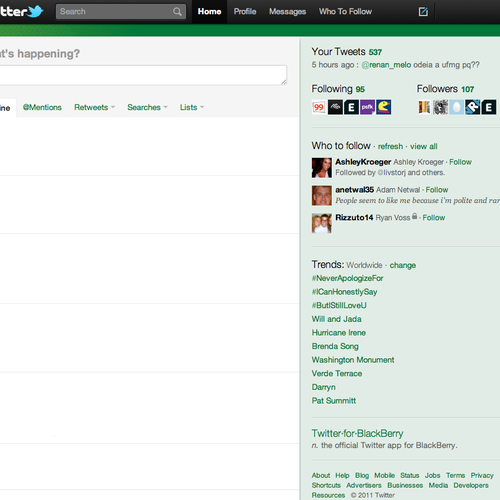
Task: Open the Status footer link
Action: pyautogui.click(x=410, y=475)
